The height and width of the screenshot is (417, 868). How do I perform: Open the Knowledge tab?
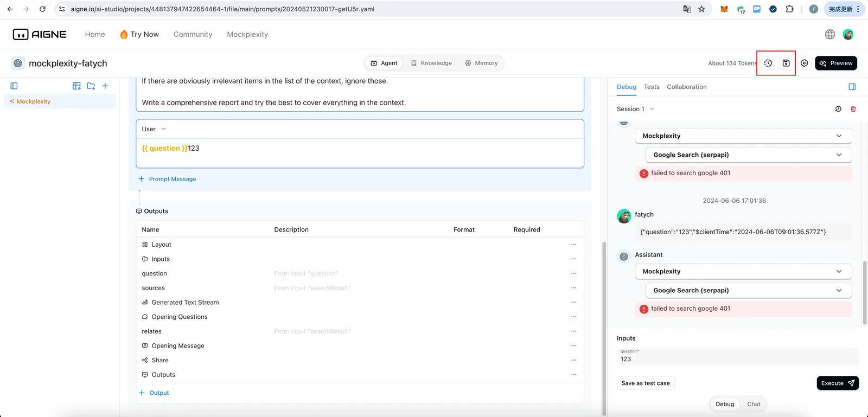(431, 63)
